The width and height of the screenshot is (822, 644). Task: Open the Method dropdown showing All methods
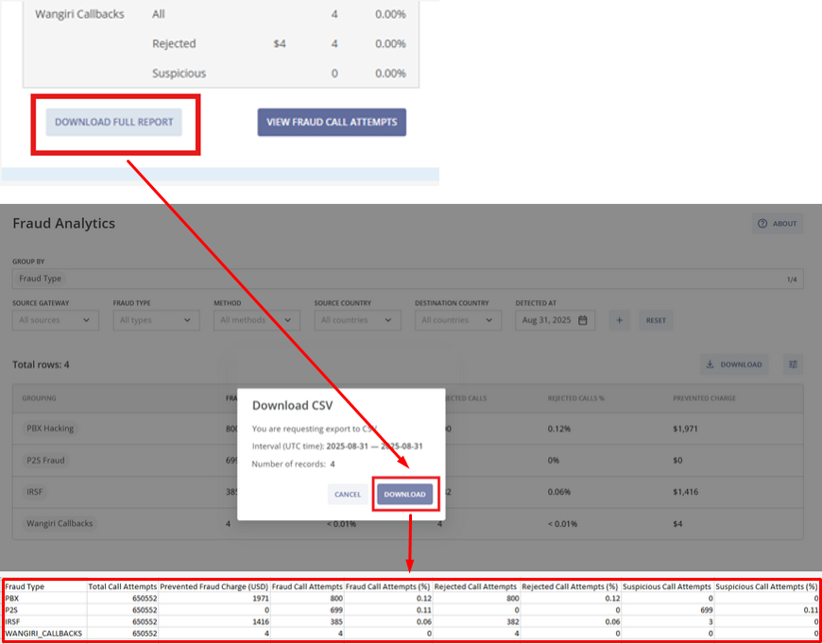tap(256, 320)
